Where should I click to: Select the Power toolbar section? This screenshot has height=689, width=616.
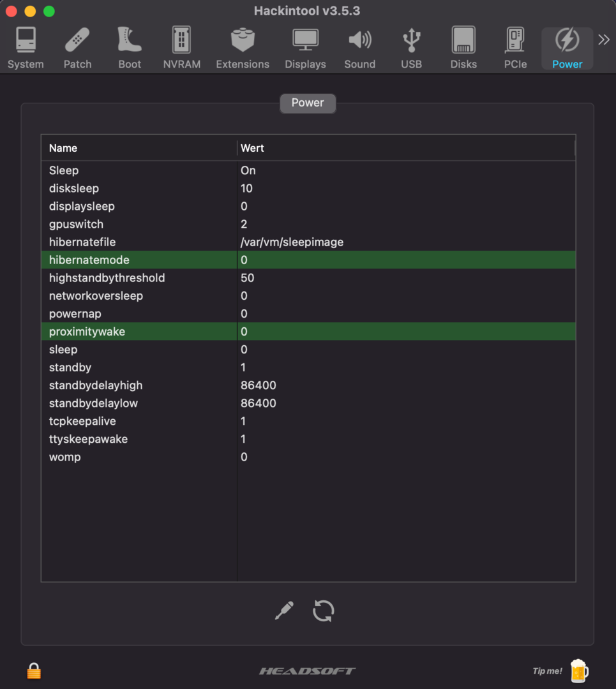567,48
